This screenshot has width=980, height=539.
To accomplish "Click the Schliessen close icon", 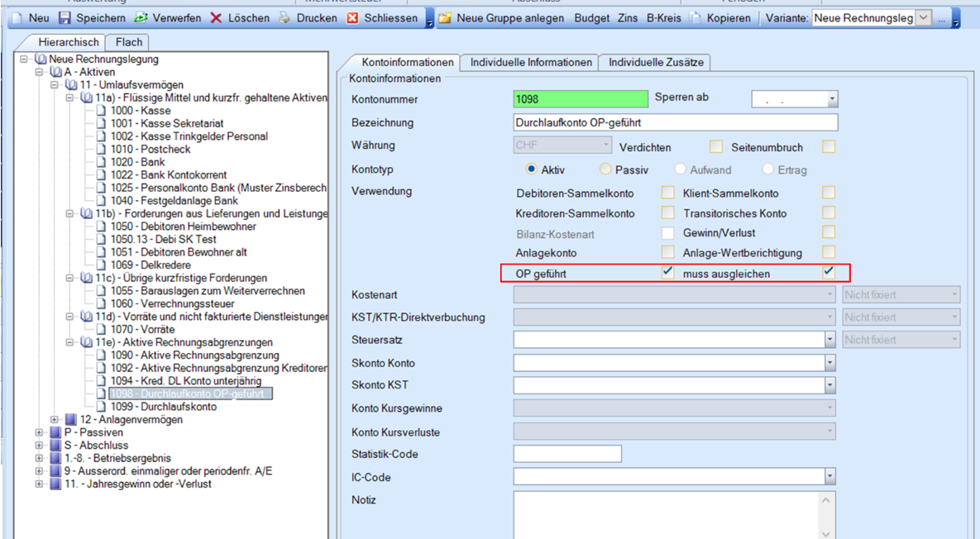I will (351, 17).
